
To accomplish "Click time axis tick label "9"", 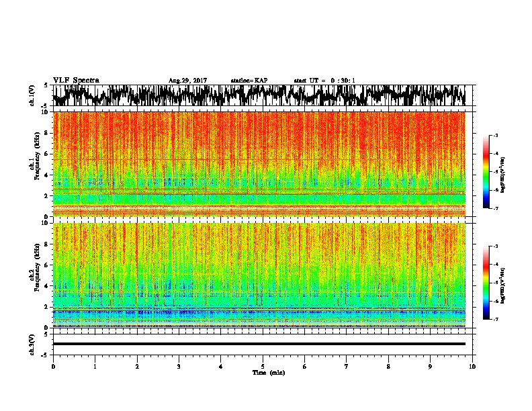I will [430, 367].
